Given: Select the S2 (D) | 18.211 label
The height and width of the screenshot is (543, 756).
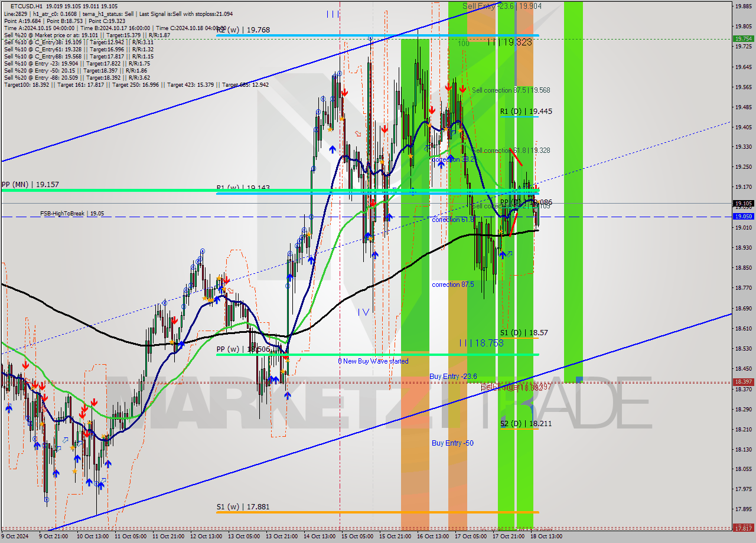Looking at the screenshot, I should click(x=526, y=424).
